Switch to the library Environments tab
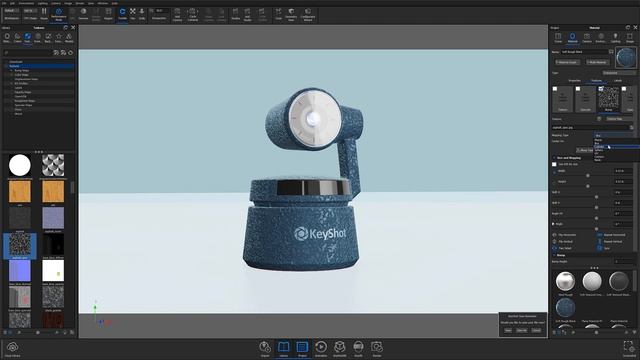This screenshot has height=360, width=640. [38, 38]
